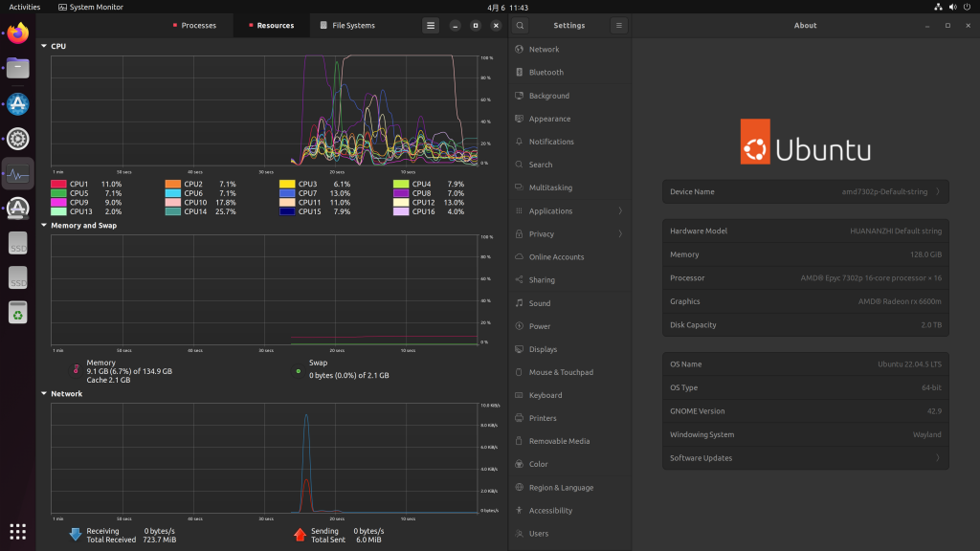
Task: Change the CPU14 color swatch
Action: pyautogui.click(x=173, y=211)
